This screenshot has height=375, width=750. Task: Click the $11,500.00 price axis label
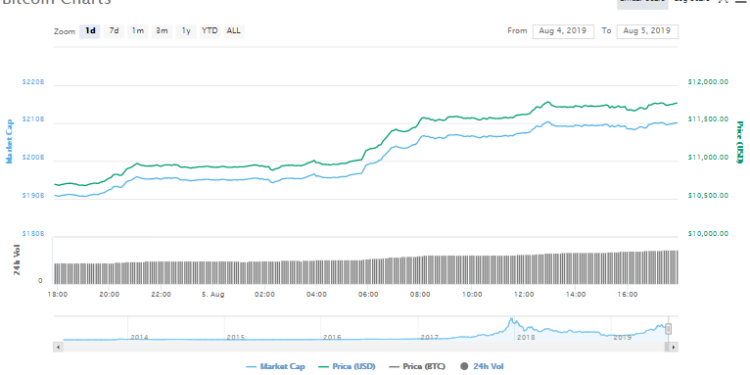coord(708,119)
